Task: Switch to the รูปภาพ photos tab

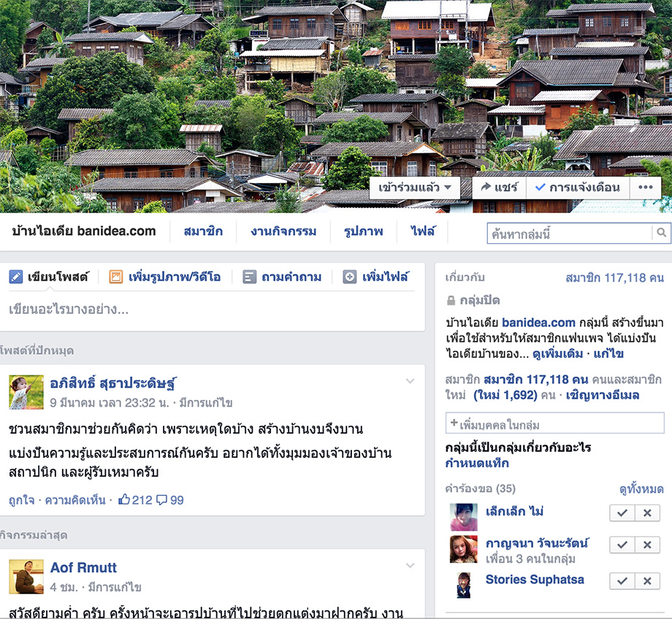Action: [364, 231]
